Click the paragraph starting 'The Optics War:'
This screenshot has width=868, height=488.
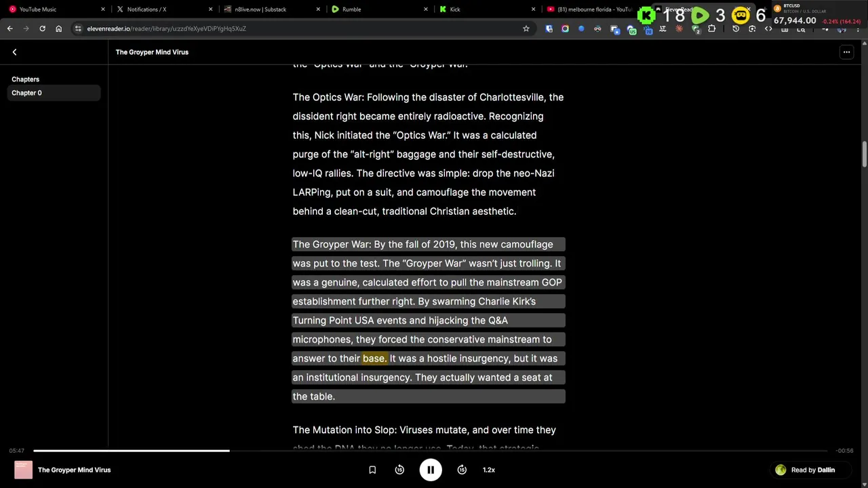click(428, 154)
